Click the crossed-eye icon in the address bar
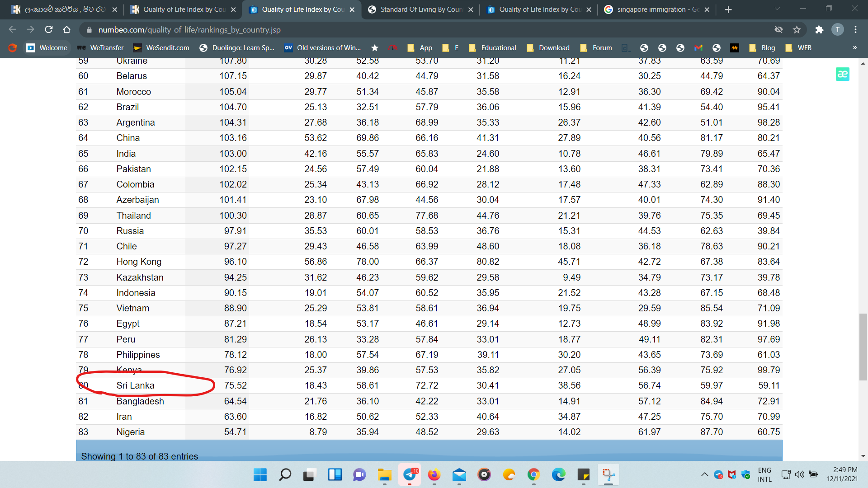 [778, 30]
